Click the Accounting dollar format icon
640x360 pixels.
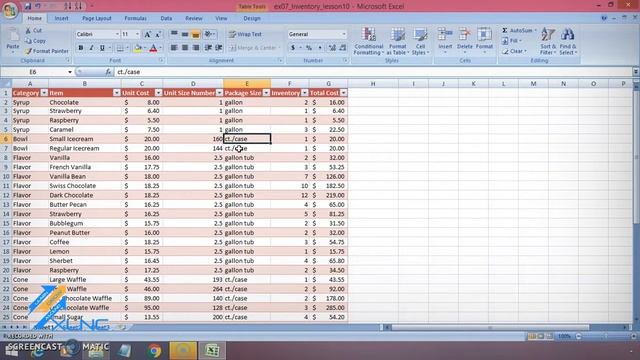pos(293,48)
